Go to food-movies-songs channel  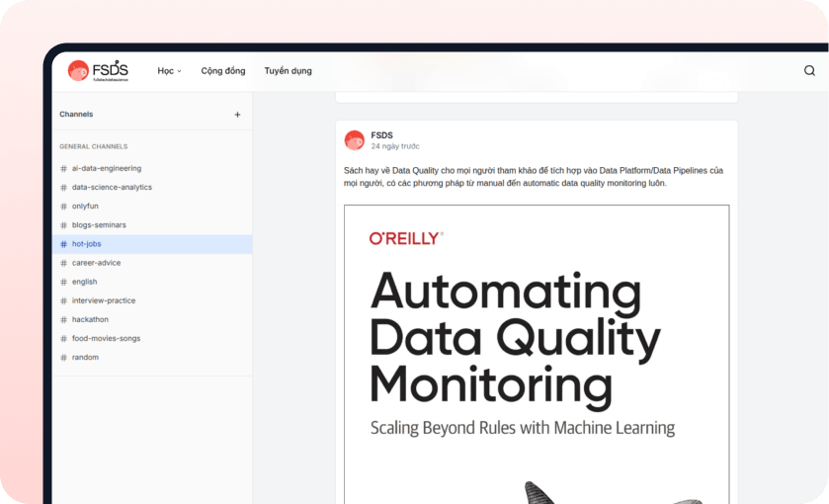click(106, 339)
